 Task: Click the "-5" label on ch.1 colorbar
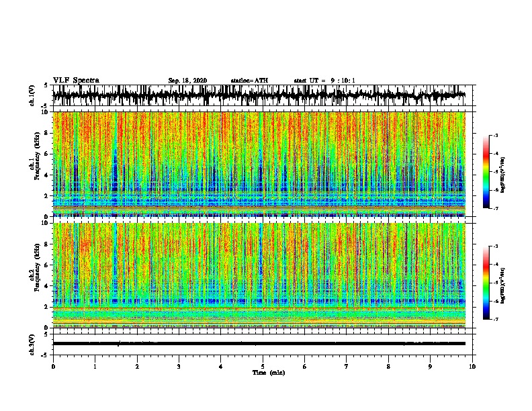point(495,172)
